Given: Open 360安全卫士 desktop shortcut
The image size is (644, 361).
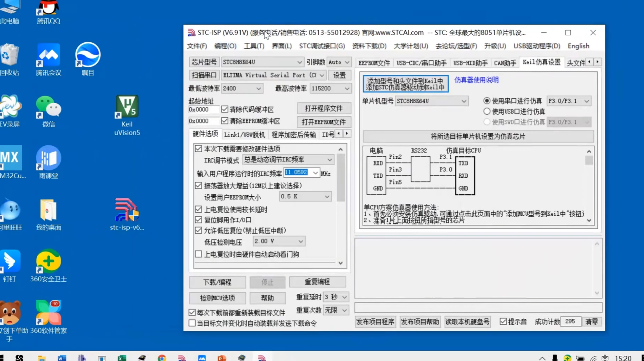Looking at the screenshot, I should 48,266.
